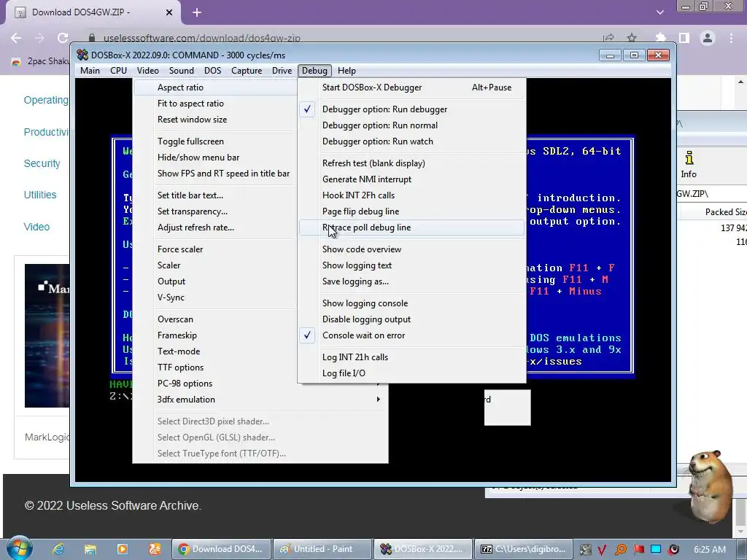Expand the Overscan submenu

(x=216, y=319)
